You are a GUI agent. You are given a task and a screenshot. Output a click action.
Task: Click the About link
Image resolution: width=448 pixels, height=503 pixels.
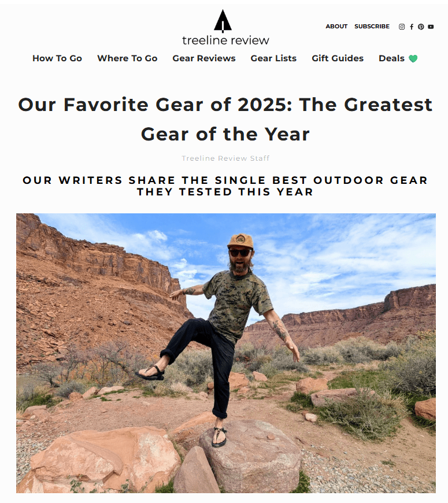pos(336,26)
